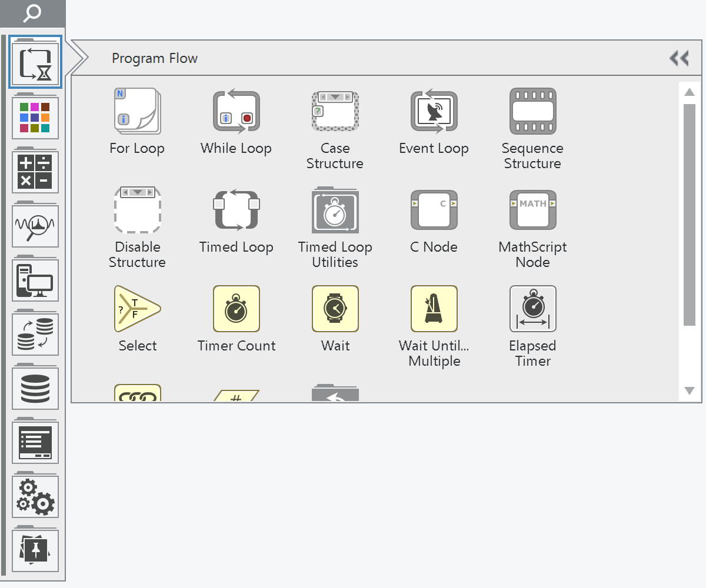Open the Timed Loop Utilities folder
The image size is (706, 588).
tap(335, 211)
